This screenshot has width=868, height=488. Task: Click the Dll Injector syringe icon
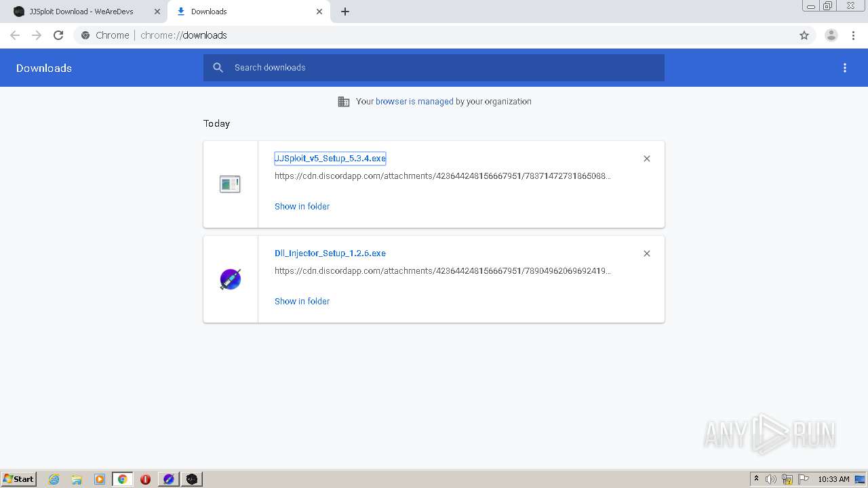[x=231, y=279]
